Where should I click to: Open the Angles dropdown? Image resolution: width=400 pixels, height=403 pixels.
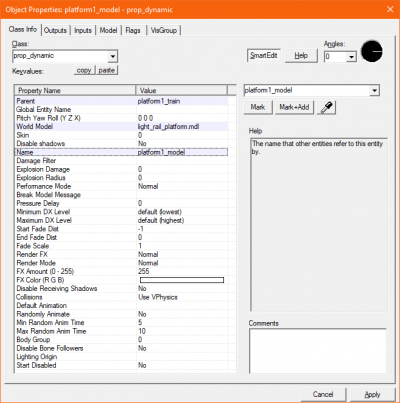[351, 57]
